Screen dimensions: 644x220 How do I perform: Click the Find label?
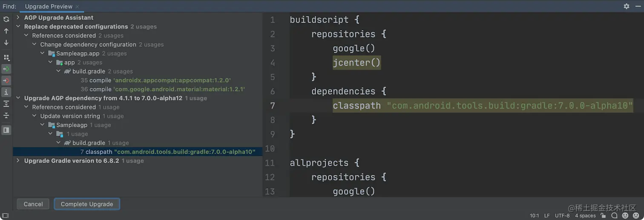[x=9, y=6]
